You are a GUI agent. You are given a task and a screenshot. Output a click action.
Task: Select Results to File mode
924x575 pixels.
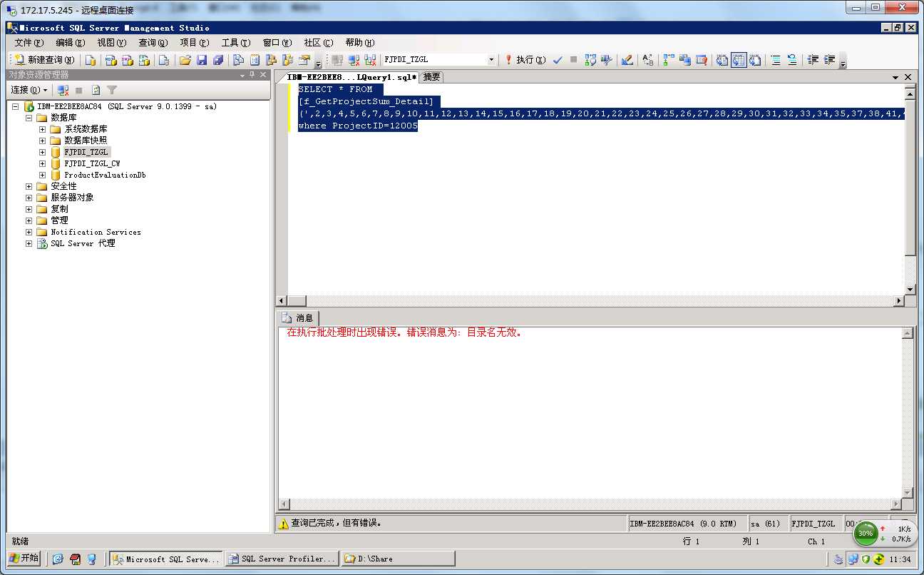click(x=755, y=60)
